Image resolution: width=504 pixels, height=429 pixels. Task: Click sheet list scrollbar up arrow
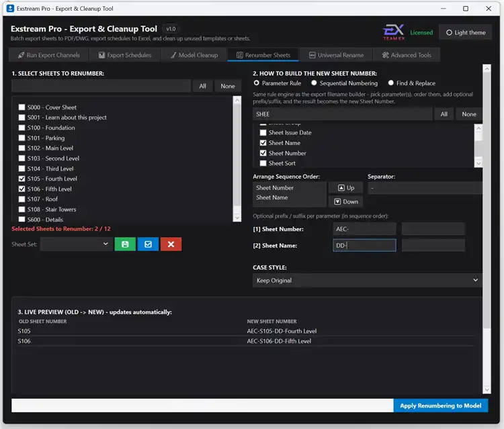pyautogui.click(x=237, y=100)
